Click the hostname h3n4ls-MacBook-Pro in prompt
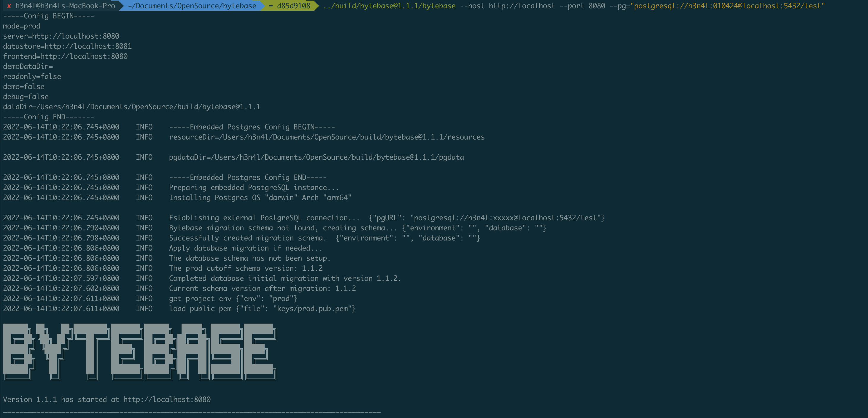The width and height of the screenshot is (868, 418). [x=77, y=6]
